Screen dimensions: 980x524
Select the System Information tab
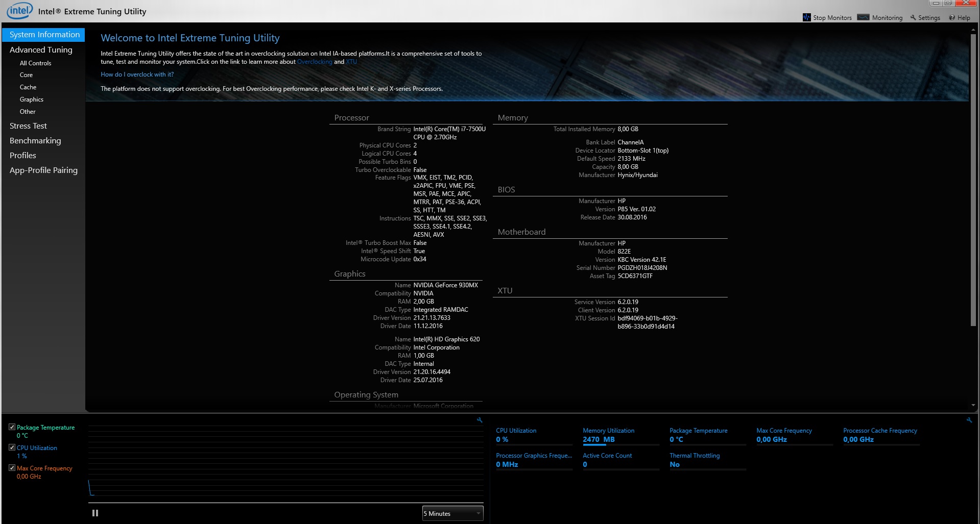pyautogui.click(x=43, y=35)
